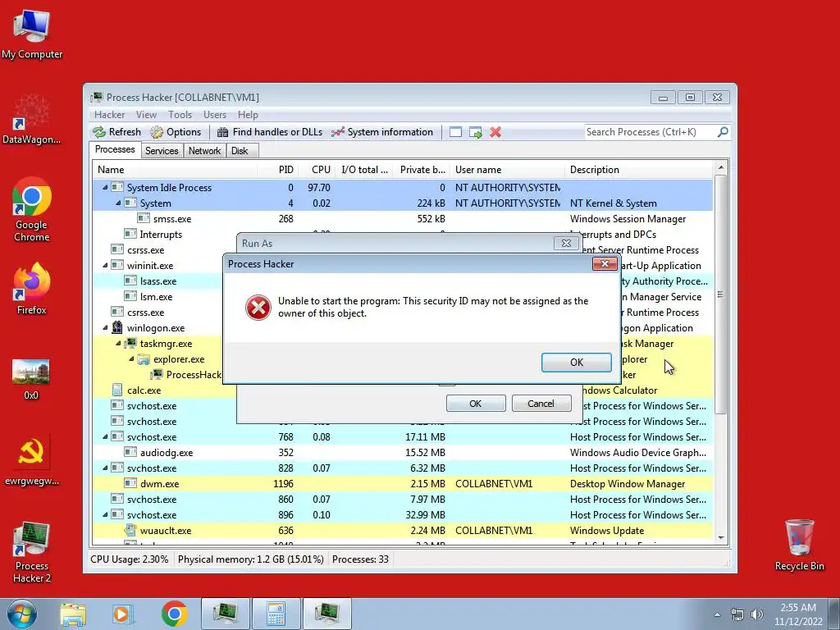840x630 pixels.
Task: Switch to the Services tab
Action: (x=162, y=151)
